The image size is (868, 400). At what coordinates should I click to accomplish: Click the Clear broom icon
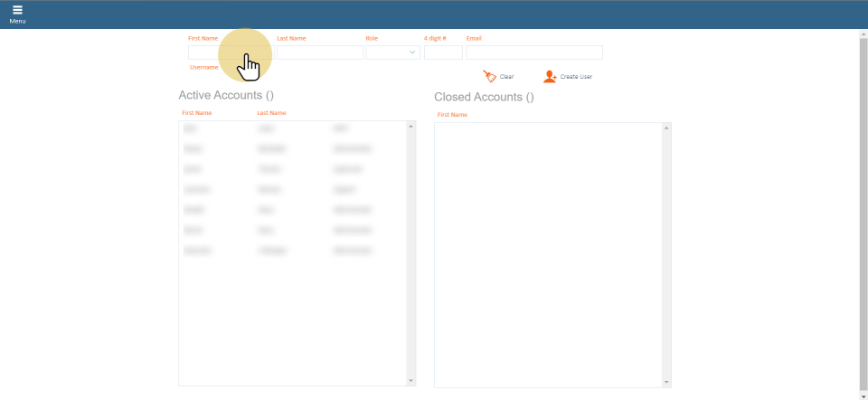click(490, 77)
